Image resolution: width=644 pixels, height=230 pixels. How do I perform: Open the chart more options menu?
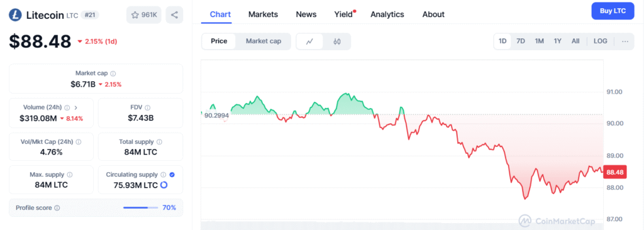click(625, 41)
